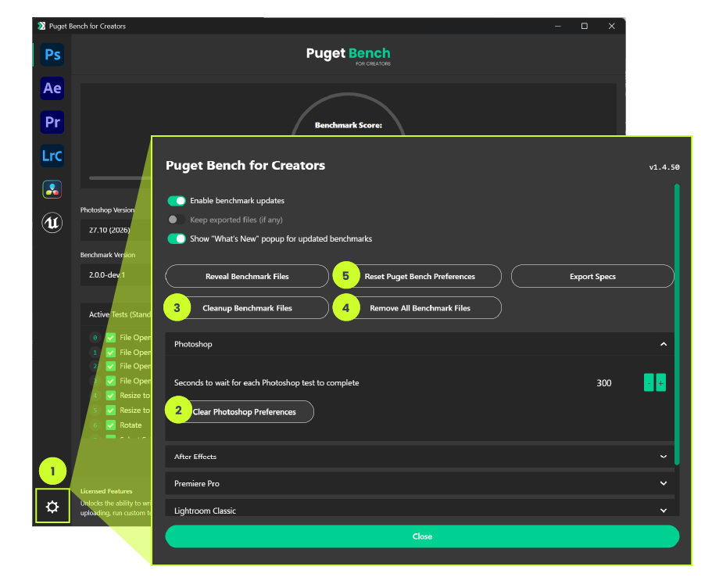Click Reveal Benchmark Files button

tap(247, 276)
